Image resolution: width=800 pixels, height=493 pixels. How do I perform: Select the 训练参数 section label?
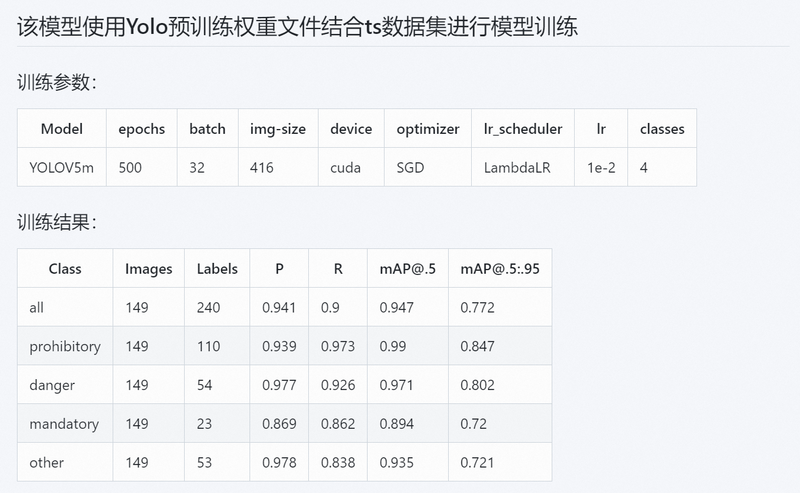[x=57, y=82]
